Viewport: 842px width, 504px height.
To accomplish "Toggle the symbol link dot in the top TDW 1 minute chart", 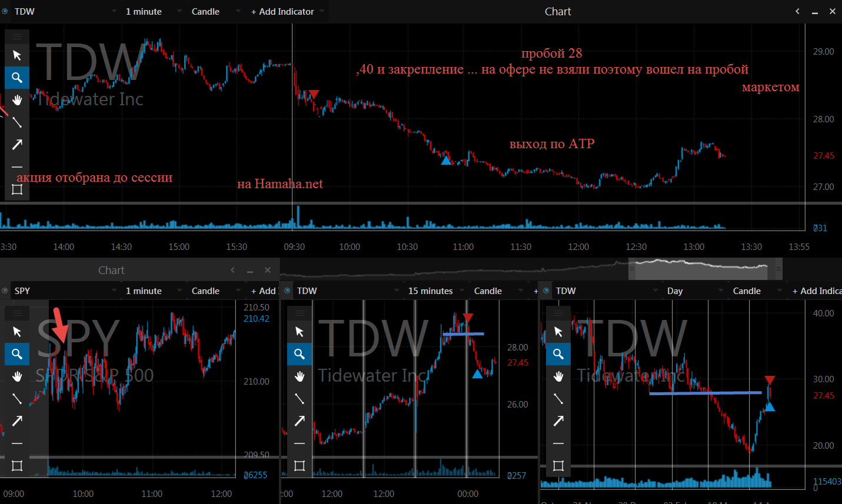I will pos(5,11).
